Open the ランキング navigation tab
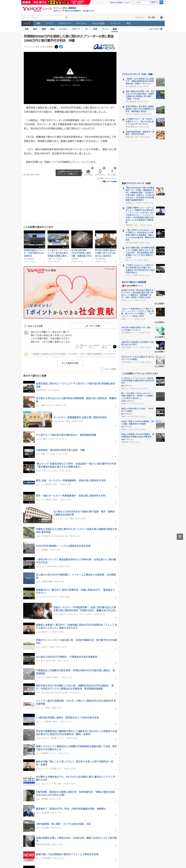186x868 pixels. pos(116,24)
